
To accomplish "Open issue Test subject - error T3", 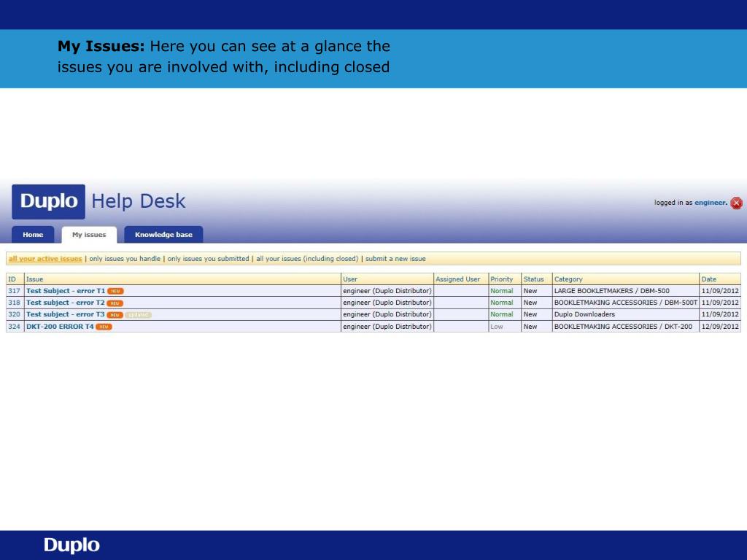I will point(65,314).
